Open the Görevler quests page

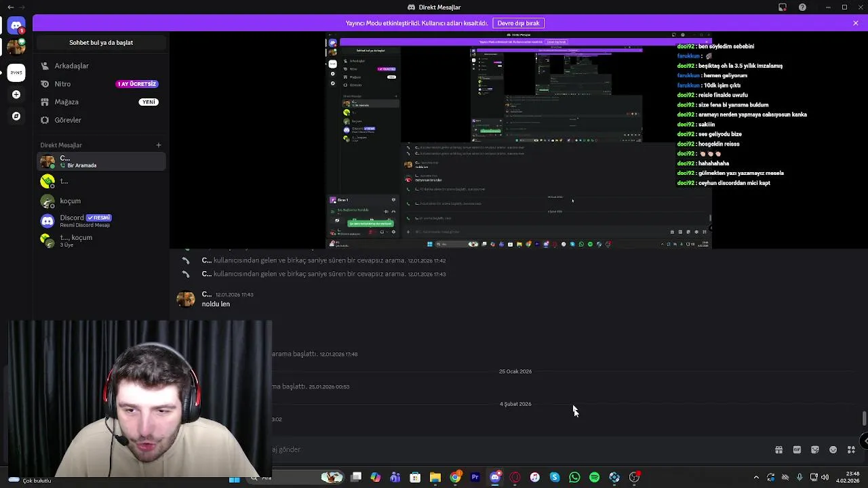(100, 120)
